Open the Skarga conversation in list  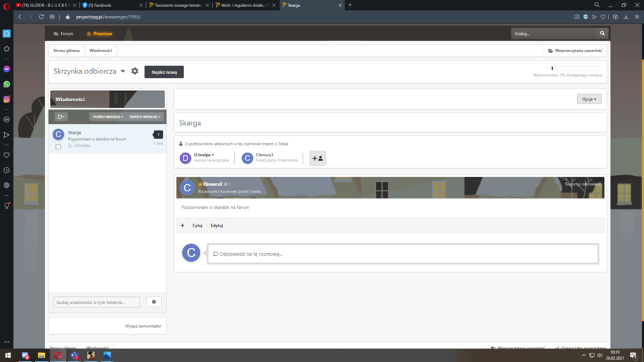click(x=108, y=139)
